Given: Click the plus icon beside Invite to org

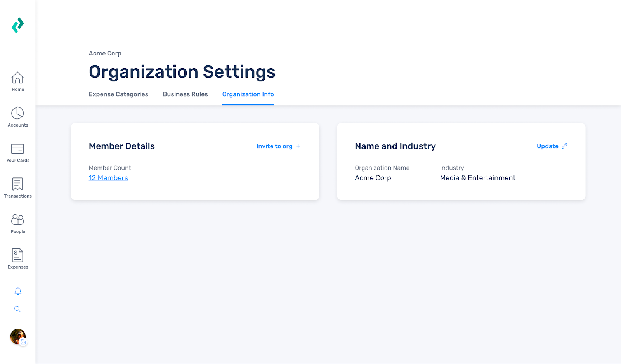Looking at the screenshot, I should tap(298, 146).
